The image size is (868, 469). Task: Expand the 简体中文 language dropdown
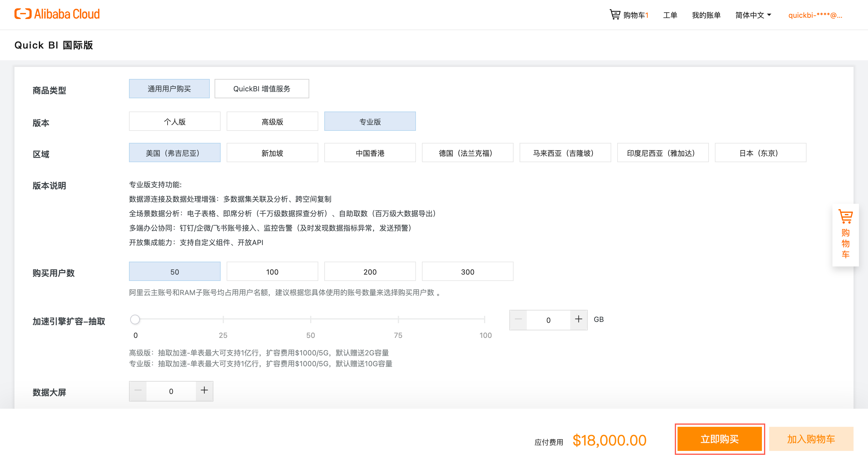753,15
